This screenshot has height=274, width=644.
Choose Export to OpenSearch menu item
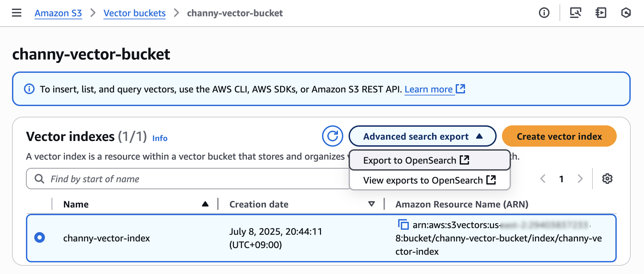pos(416,160)
